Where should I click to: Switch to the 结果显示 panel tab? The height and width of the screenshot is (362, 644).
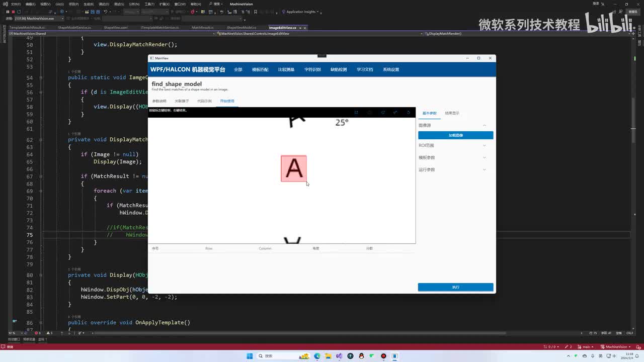(x=452, y=113)
